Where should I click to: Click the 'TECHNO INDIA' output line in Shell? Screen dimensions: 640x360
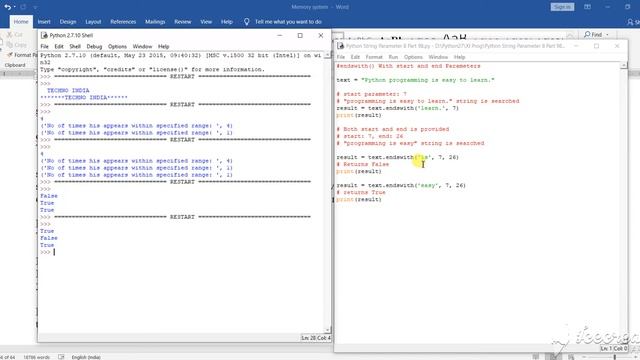[68, 91]
